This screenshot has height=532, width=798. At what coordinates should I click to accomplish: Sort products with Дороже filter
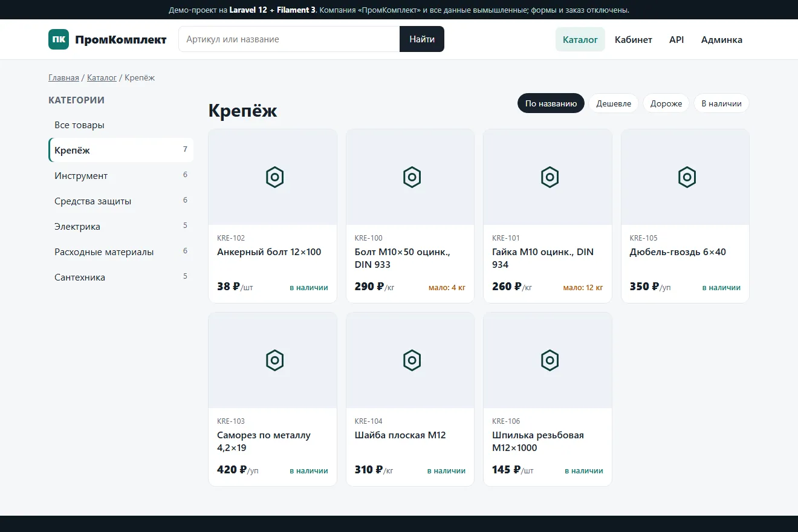click(x=666, y=103)
